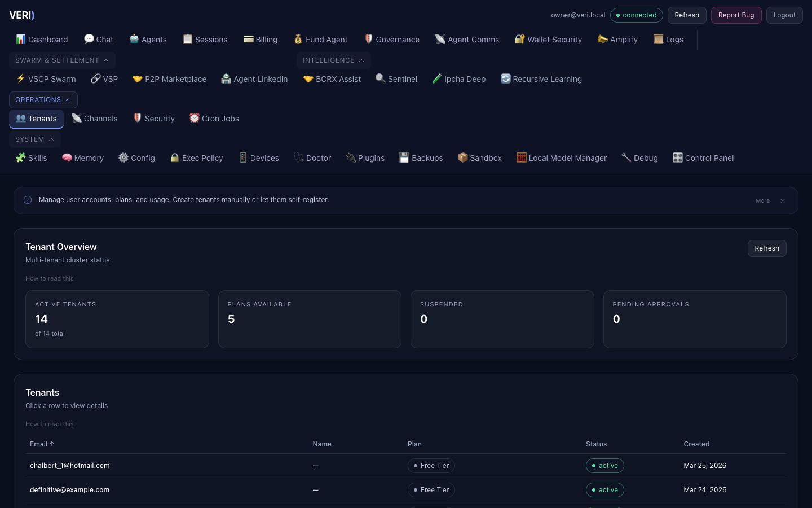The height and width of the screenshot is (508, 812).
Task: Open the Doctor stethoscope icon
Action: point(299,158)
